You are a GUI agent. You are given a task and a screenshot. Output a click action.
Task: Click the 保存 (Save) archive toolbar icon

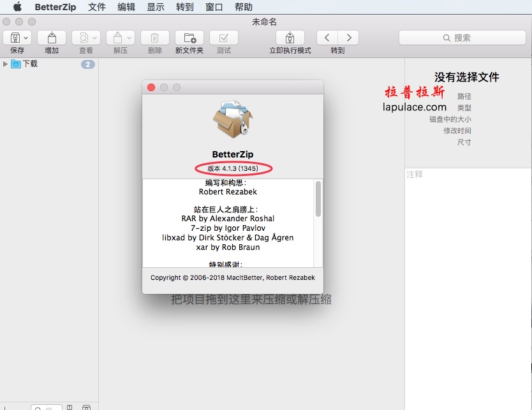15,38
